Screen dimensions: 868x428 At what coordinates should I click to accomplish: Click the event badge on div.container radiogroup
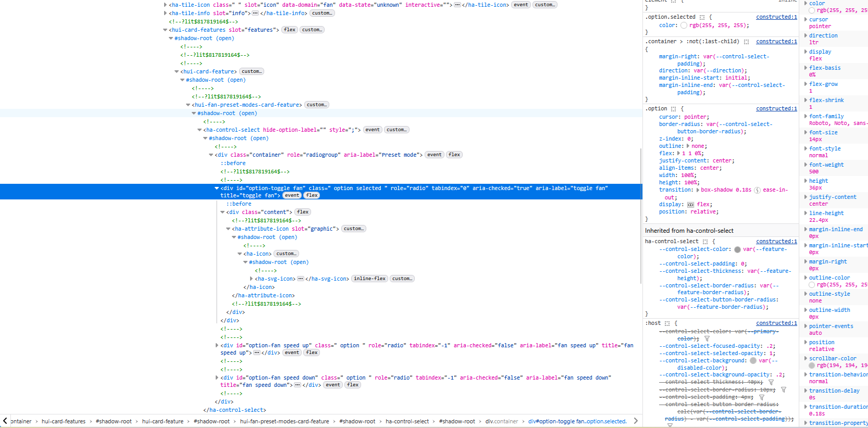click(435, 155)
